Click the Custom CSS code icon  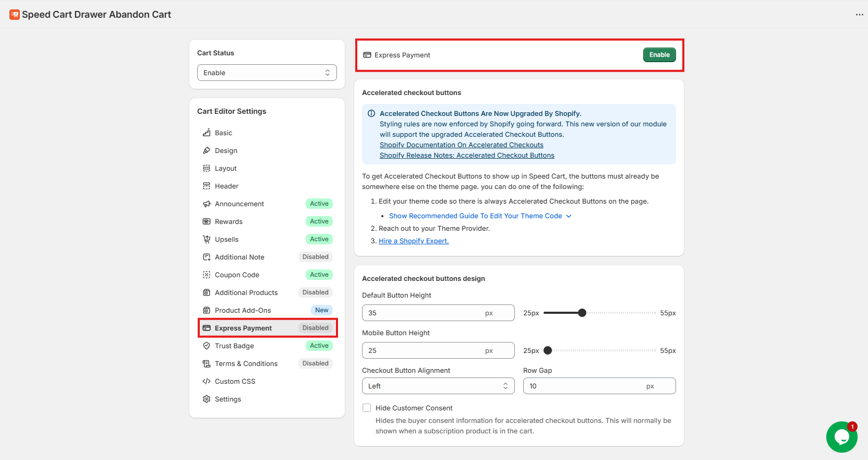point(207,381)
